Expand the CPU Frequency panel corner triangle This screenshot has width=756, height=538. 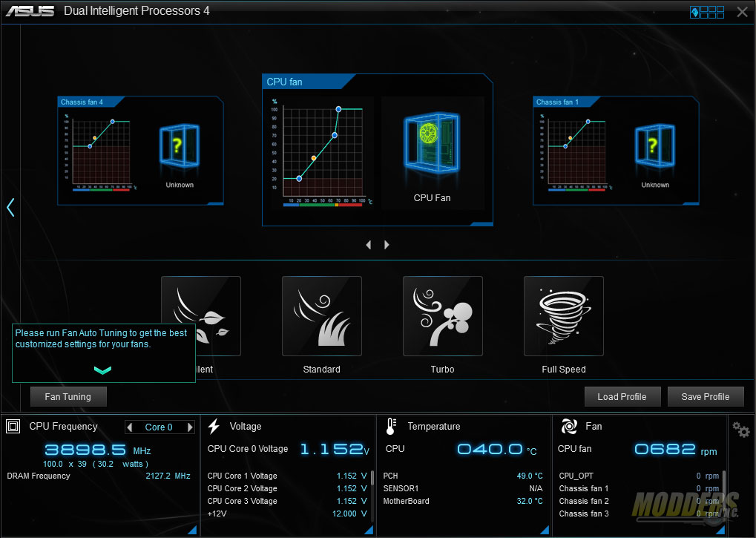pyautogui.click(x=193, y=530)
